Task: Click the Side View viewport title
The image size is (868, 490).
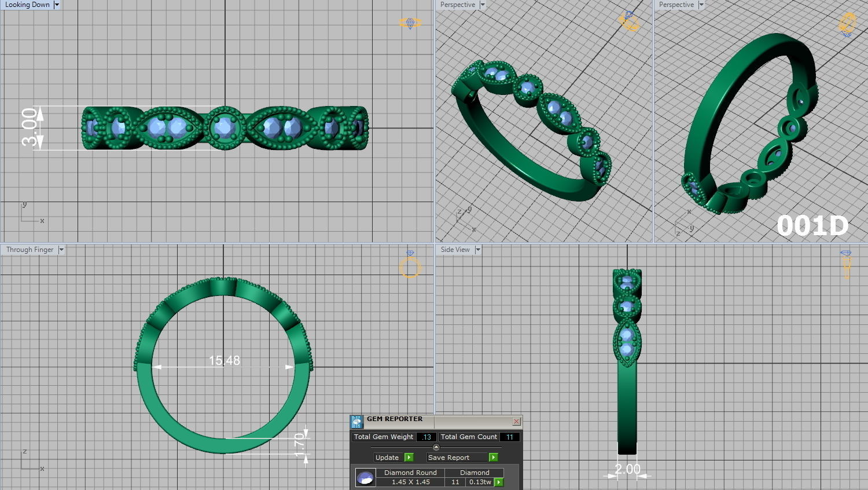Action: (x=455, y=250)
